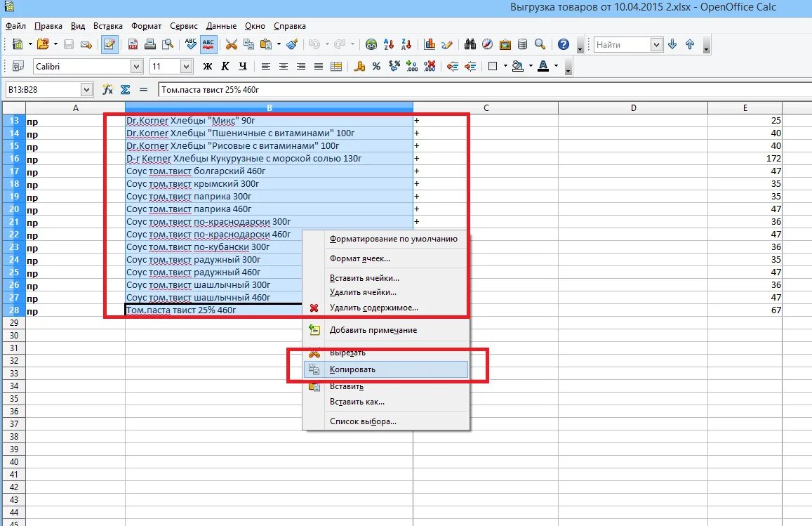The width and height of the screenshot is (812, 526).
Task: Align text left
Action: click(266, 66)
